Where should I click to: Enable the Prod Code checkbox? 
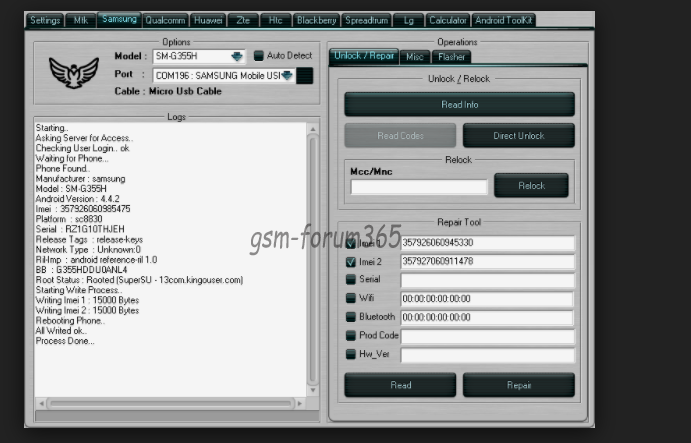pyautogui.click(x=351, y=335)
